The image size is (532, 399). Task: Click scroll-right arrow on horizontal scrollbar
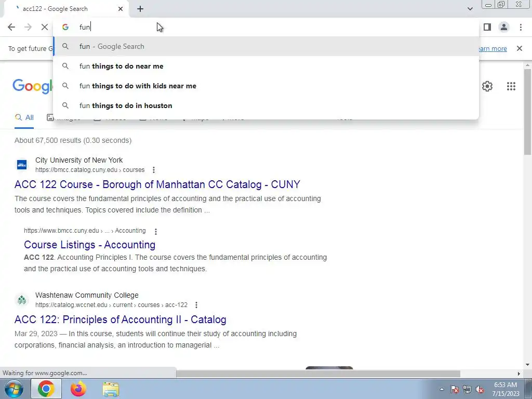[518, 374]
